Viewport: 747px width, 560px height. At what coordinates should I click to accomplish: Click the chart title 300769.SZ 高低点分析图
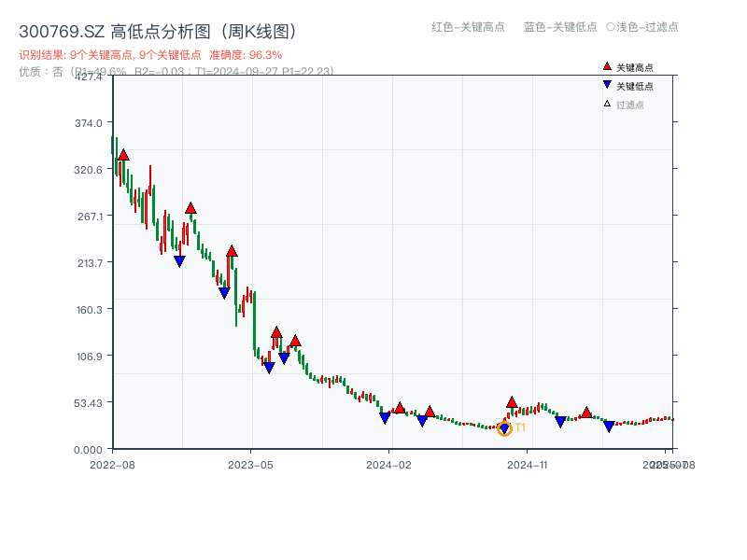tap(112, 29)
